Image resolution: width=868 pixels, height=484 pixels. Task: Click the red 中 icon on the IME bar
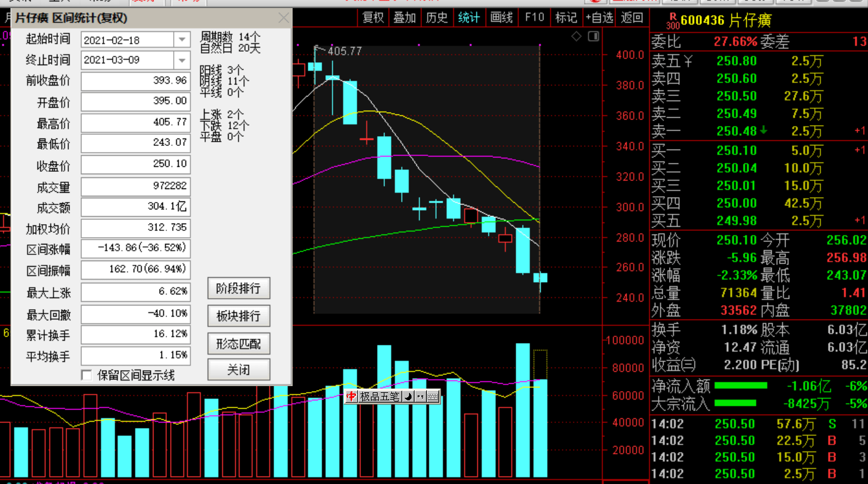pyautogui.click(x=351, y=397)
